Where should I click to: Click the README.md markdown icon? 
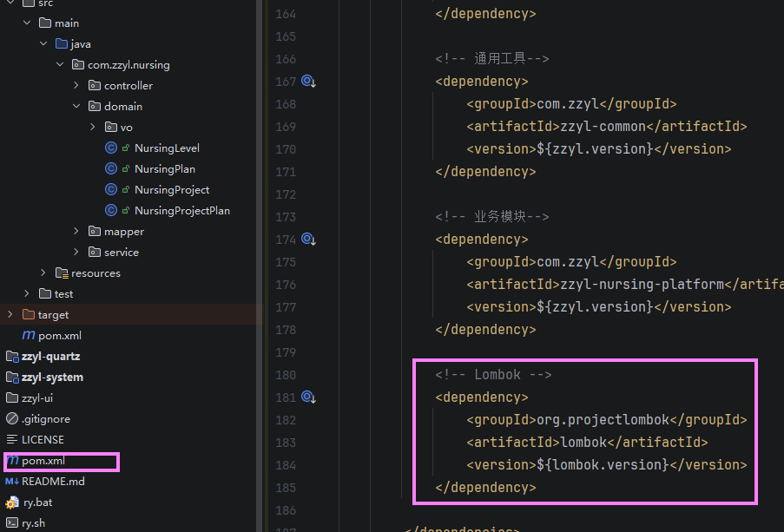pos(12,482)
